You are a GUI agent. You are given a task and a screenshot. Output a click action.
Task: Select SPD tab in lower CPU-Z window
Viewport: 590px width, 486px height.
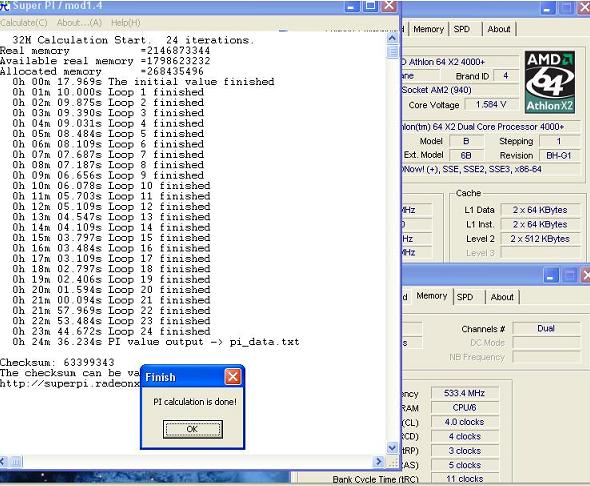pos(465,297)
